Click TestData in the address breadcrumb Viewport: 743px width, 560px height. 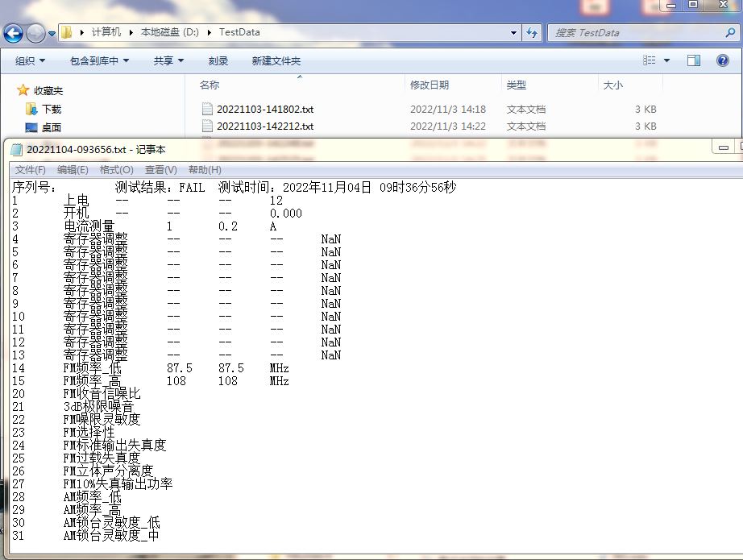tap(239, 32)
